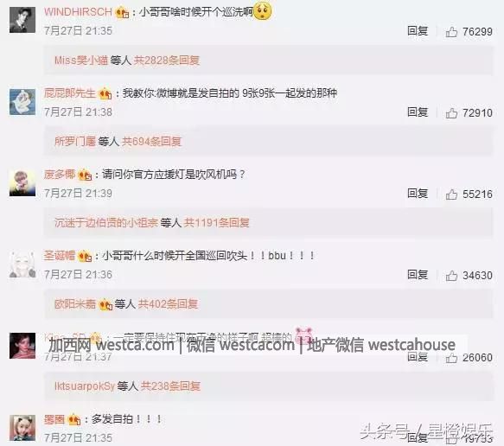The width and height of the screenshot is (504, 446).
Task: Visit the 所罗门属 user profile
Action: [x=75, y=142]
